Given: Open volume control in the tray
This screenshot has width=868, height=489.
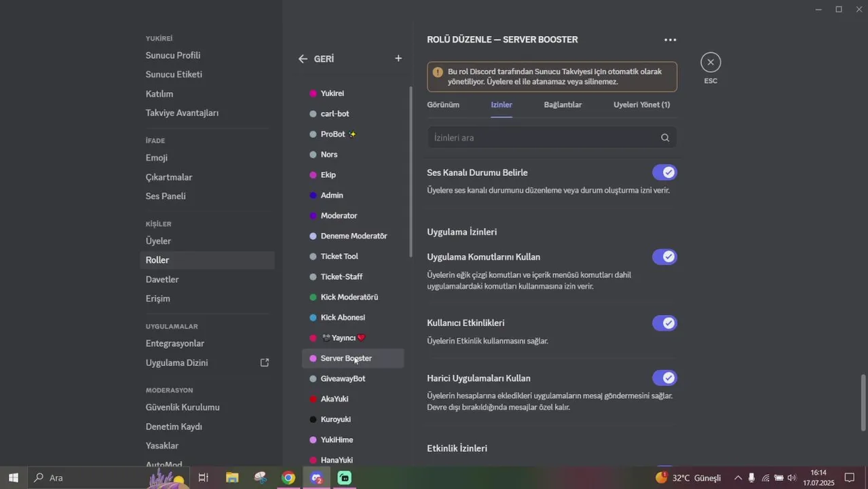Looking at the screenshot, I should 792,477.
